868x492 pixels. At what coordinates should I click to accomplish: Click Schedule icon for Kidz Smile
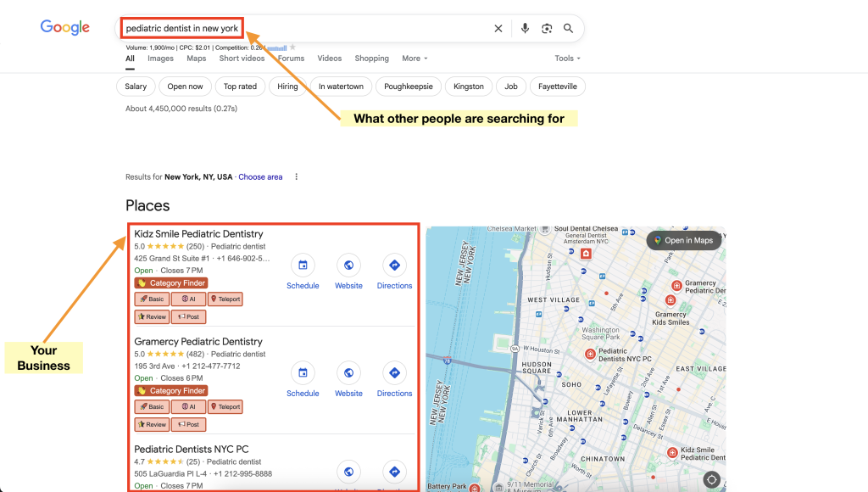pyautogui.click(x=303, y=266)
